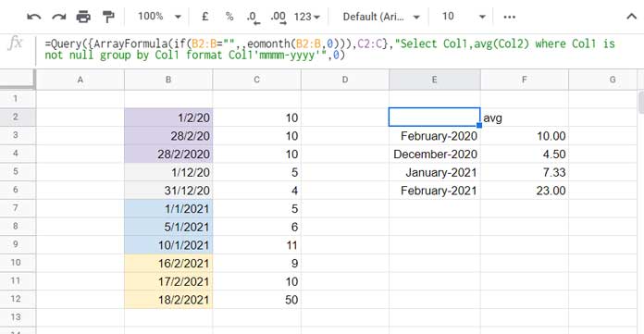Image resolution: width=644 pixels, height=334 pixels.
Task: Click cell containing 5/1/2021
Action: pos(168,227)
